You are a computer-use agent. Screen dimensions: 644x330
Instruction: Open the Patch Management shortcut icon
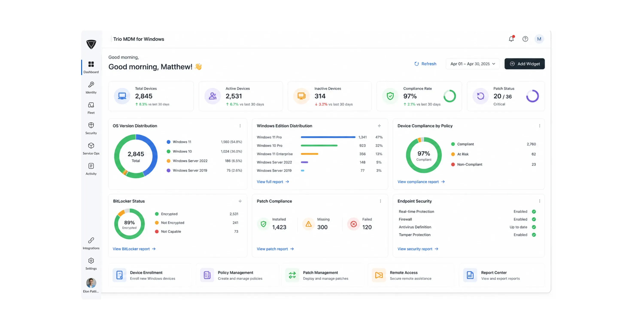(x=292, y=275)
